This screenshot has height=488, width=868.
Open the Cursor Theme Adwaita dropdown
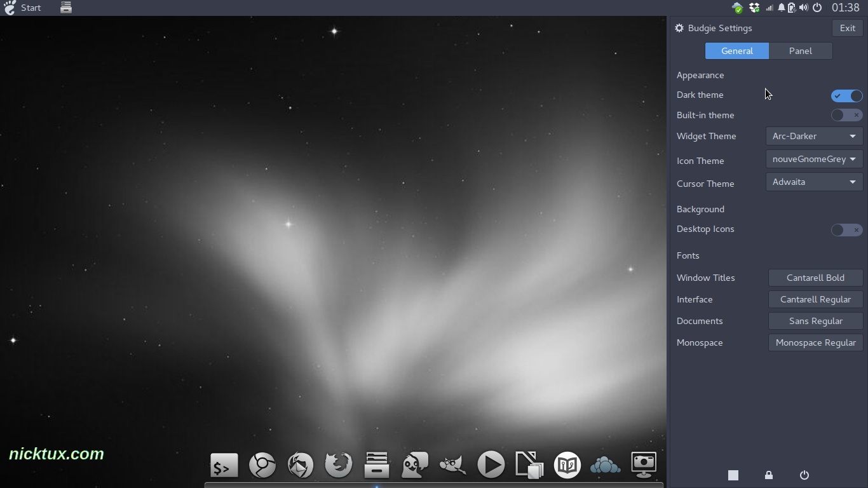(814, 182)
